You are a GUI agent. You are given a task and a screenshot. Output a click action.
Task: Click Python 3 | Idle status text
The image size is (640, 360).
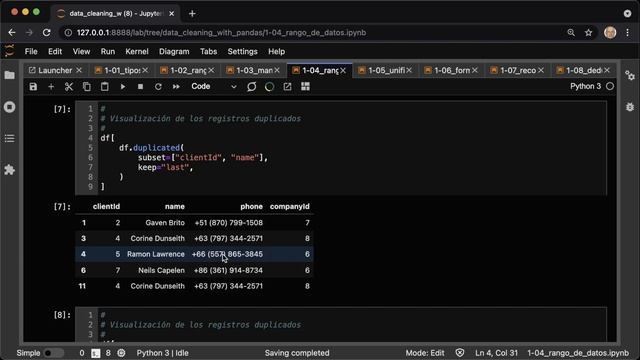[162, 353]
